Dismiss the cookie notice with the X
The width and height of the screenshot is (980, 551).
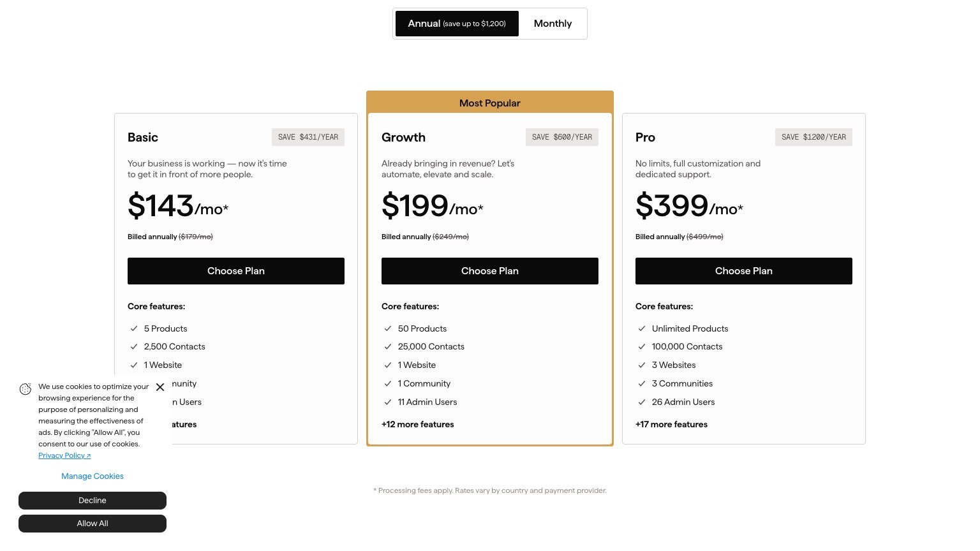(x=160, y=387)
